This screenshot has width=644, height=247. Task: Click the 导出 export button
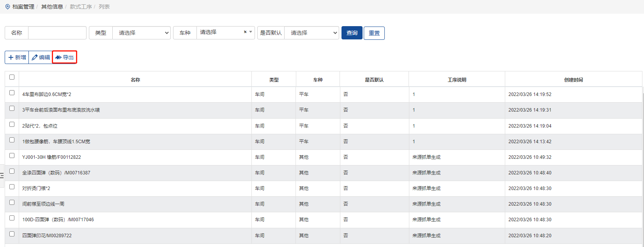point(65,57)
